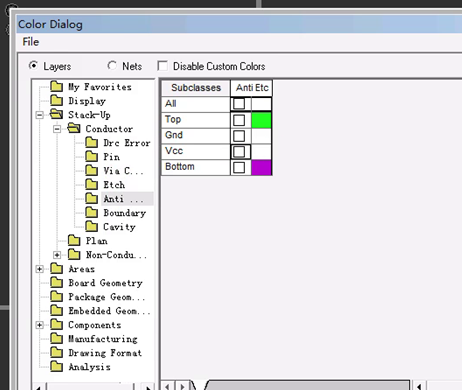The image size is (462, 390).
Task: Tick the Vcc row visibility checkbox
Action: click(239, 151)
